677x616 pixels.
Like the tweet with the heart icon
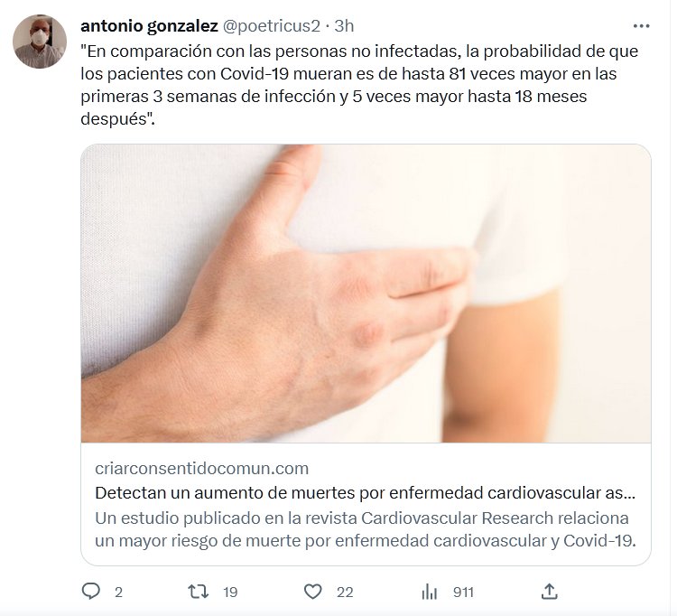[313, 592]
